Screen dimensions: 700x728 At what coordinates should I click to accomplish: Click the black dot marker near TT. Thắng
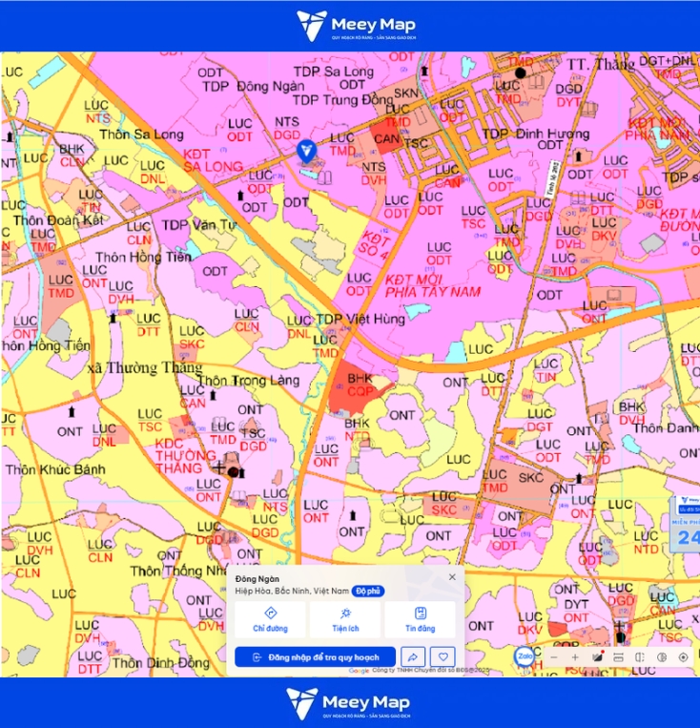click(x=520, y=73)
